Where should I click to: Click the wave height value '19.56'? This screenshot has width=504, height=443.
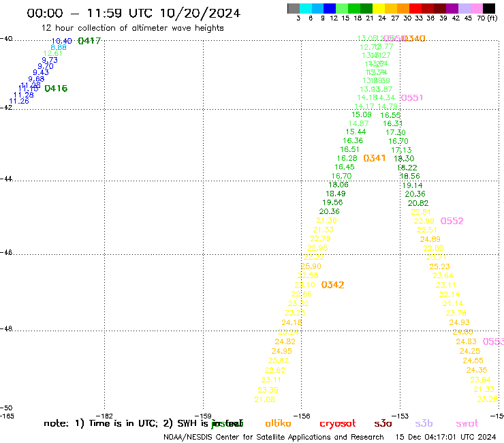click(332, 202)
